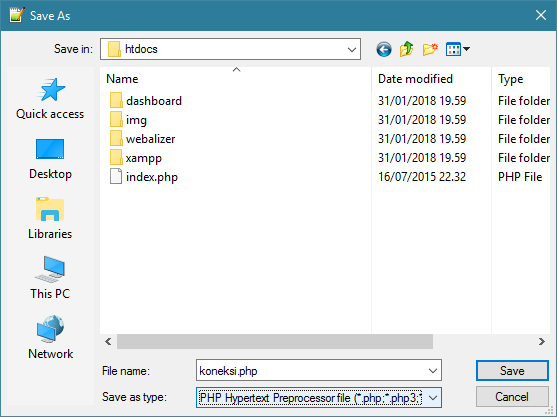Open Network location in sidebar

coord(50,338)
